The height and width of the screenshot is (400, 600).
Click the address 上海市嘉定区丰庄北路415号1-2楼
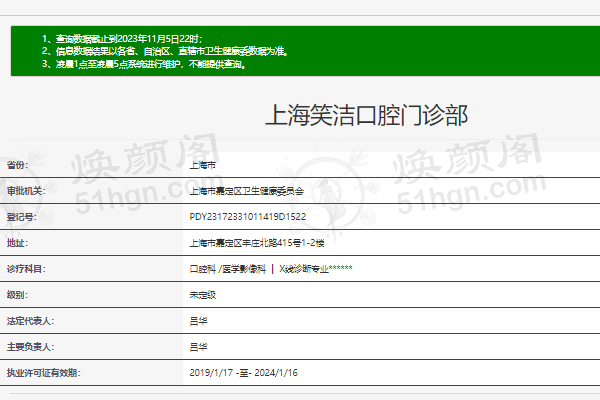point(257,243)
